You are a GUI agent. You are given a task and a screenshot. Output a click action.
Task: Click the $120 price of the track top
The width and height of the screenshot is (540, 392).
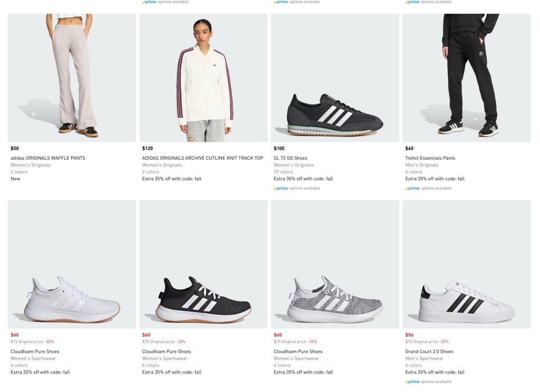[x=147, y=149]
